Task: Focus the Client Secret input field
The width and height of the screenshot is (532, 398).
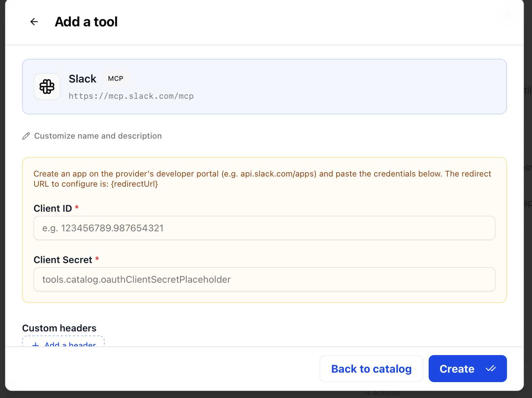Action: pyautogui.click(x=264, y=279)
